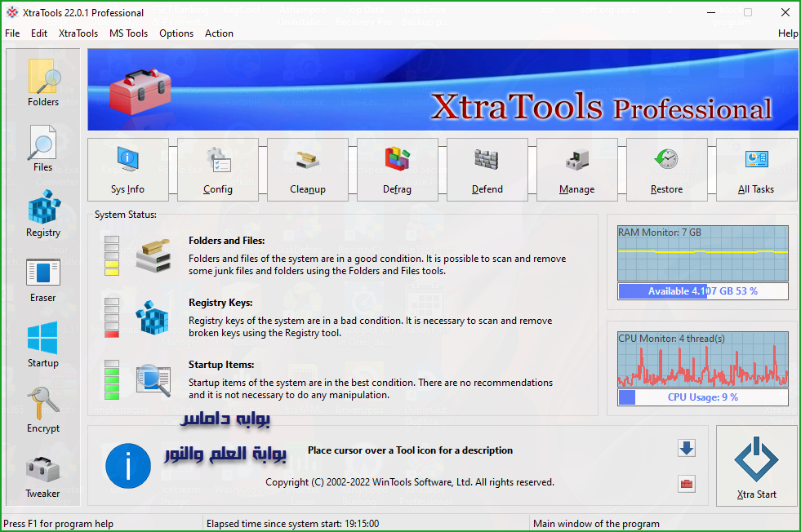Open the Files tool in sidebar
Image resolution: width=801 pixels, height=532 pixels.
(x=43, y=149)
